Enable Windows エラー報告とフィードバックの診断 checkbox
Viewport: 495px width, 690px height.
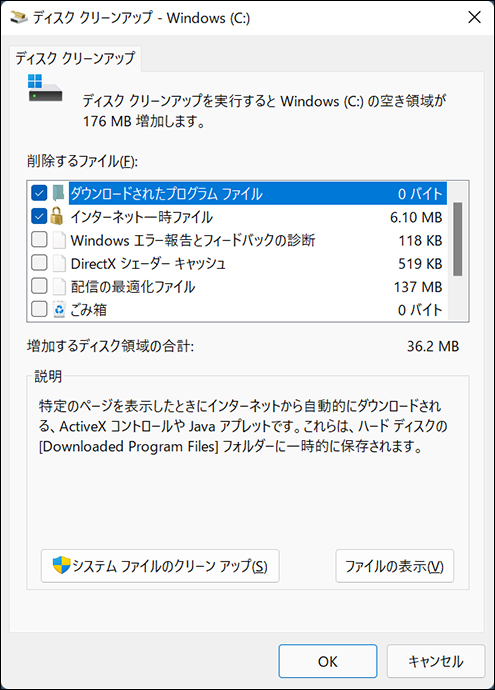click(x=39, y=240)
